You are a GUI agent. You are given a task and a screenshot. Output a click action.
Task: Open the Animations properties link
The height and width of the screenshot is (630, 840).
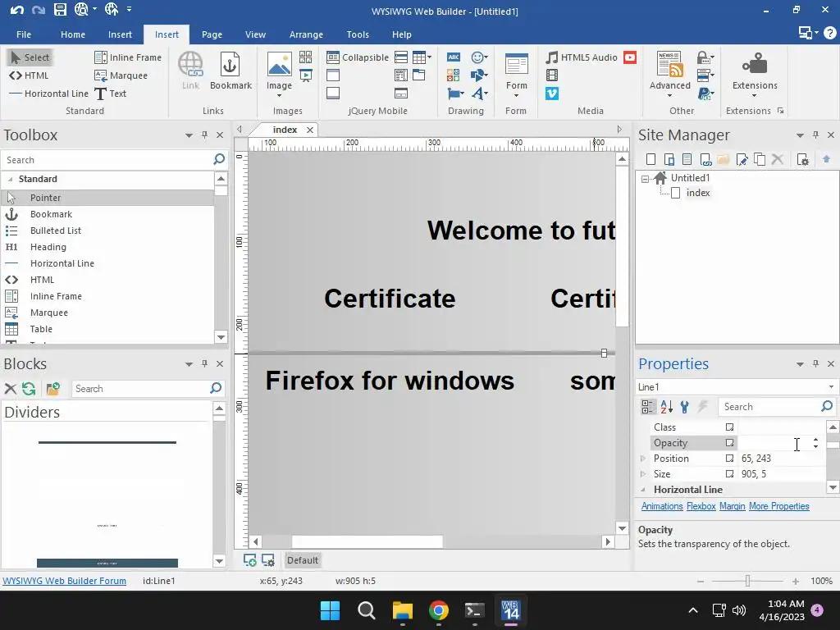[662, 506]
